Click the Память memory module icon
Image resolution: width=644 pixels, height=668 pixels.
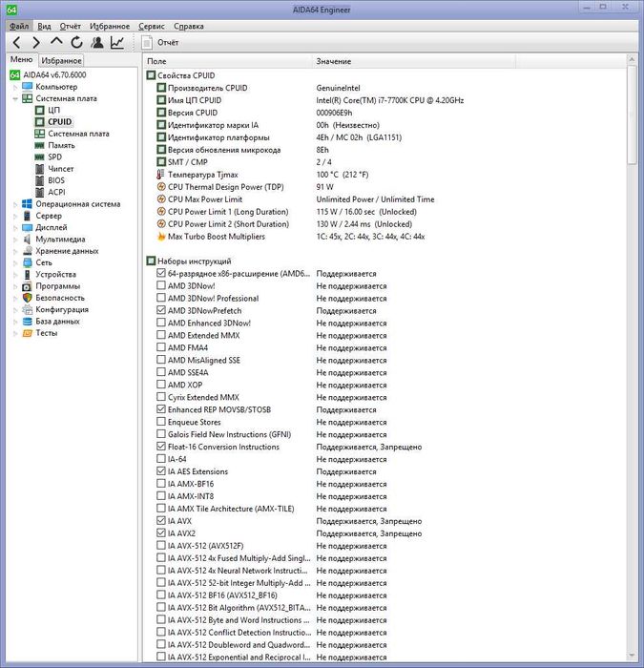click(40, 145)
